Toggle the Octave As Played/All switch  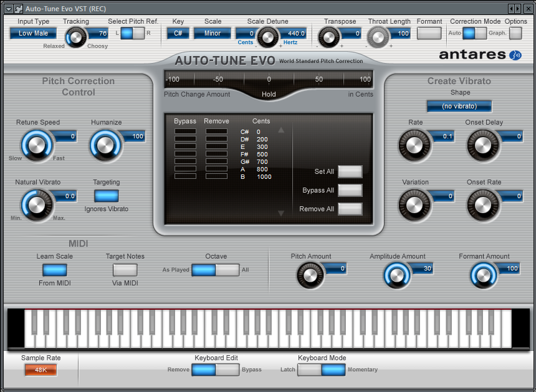tap(216, 270)
